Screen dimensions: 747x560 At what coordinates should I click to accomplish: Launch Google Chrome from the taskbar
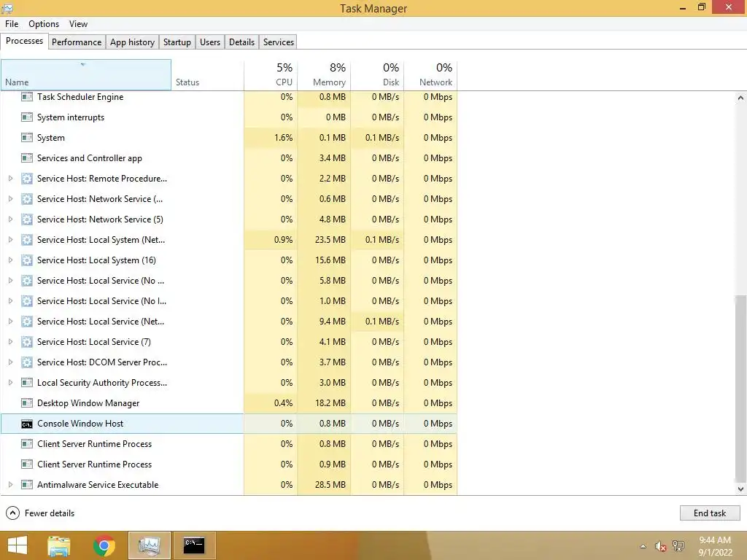tap(104, 545)
